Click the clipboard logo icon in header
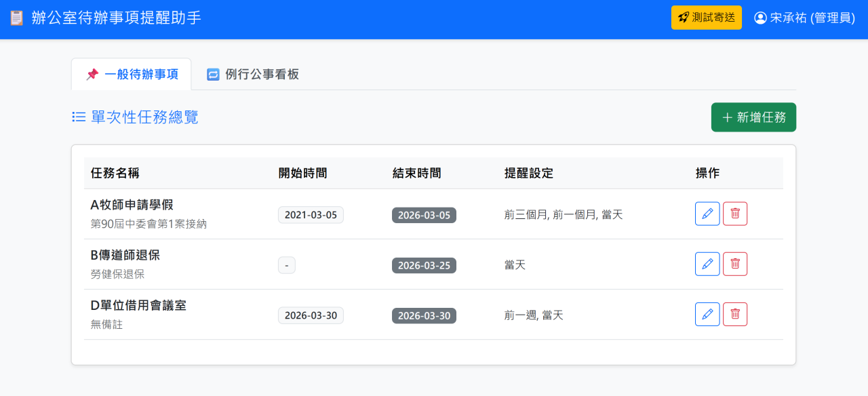Image resolution: width=868 pixels, height=396 pixels. pos(17,18)
